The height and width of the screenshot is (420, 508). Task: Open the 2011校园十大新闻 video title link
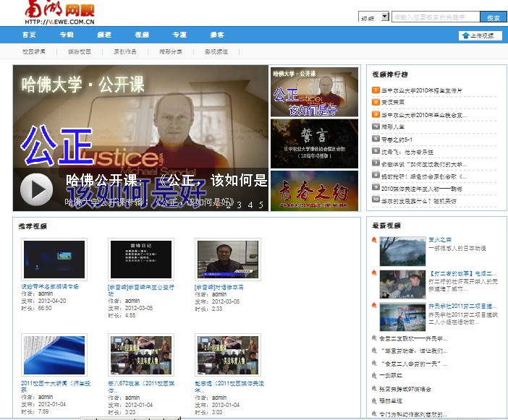tap(56, 386)
